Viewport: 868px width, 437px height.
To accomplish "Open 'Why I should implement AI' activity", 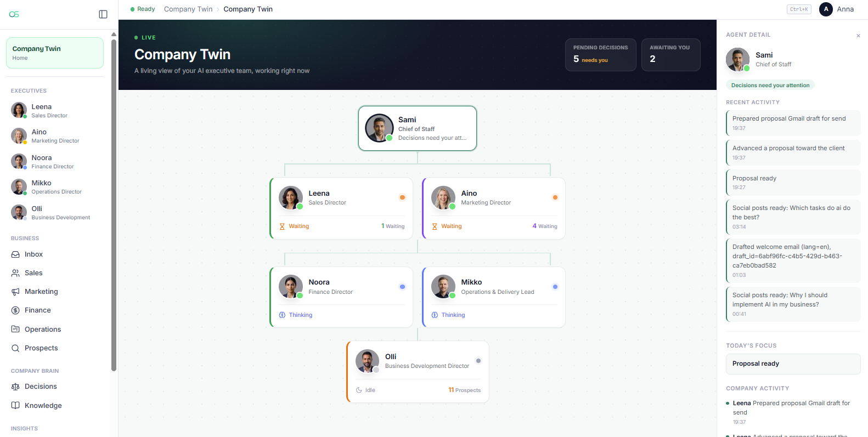I will (x=793, y=304).
